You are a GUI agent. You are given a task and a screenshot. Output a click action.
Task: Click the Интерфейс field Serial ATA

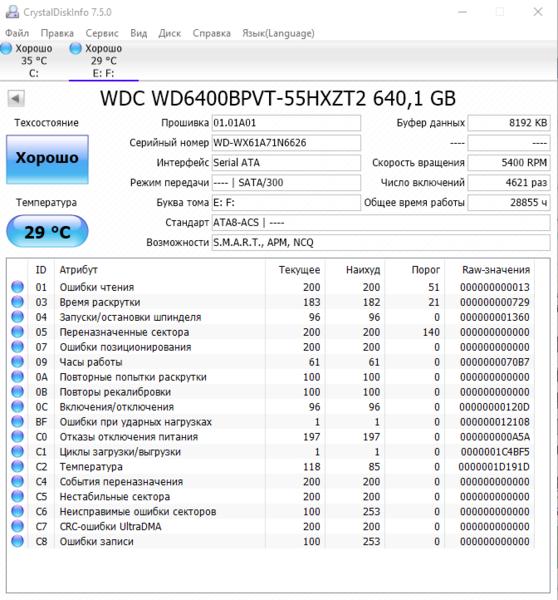coord(286,163)
